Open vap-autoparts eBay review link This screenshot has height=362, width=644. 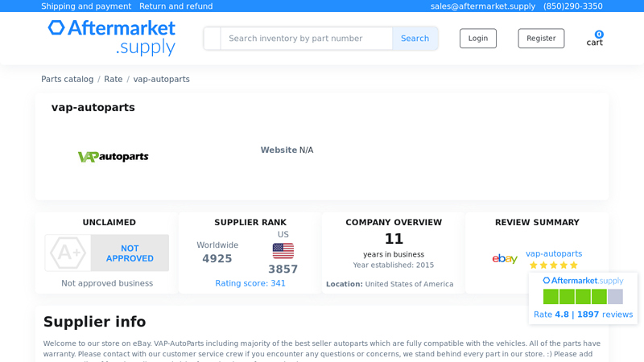click(x=554, y=253)
